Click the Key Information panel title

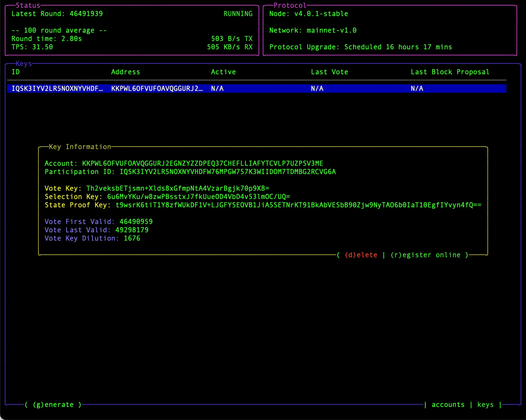point(80,147)
